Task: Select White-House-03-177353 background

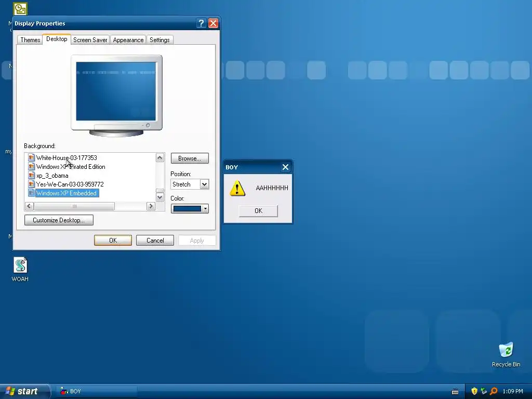Action: pos(66,158)
